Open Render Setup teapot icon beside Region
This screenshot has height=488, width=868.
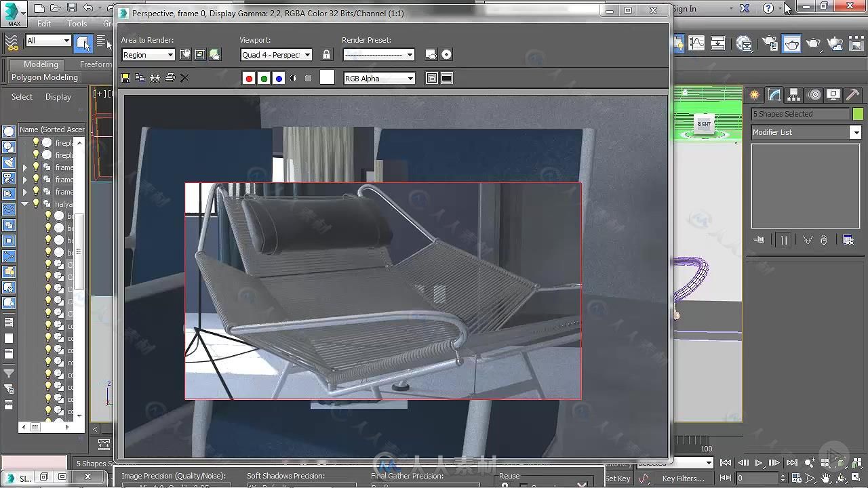(215, 54)
